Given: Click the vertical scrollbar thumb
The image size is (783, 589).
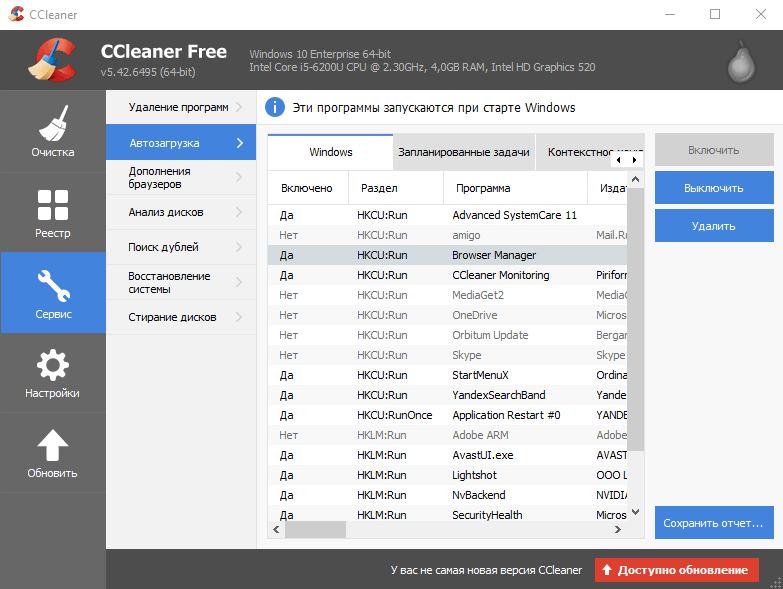Looking at the screenshot, I should [x=635, y=319].
